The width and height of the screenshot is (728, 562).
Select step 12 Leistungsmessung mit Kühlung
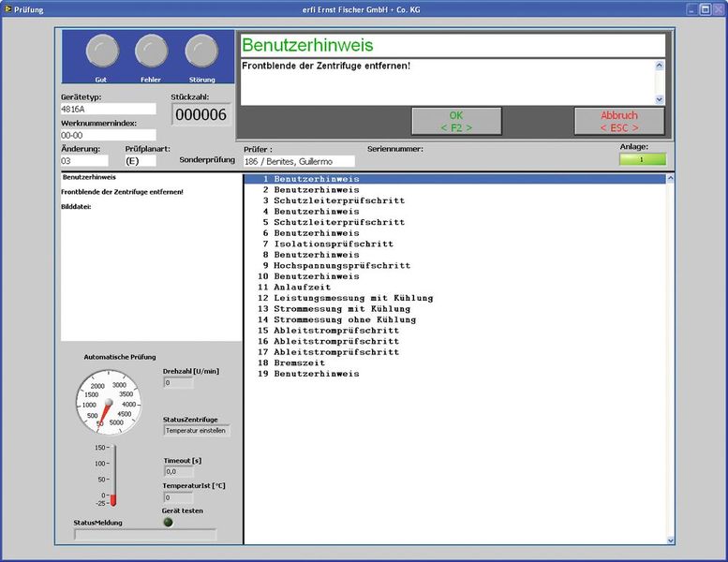coord(454,298)
